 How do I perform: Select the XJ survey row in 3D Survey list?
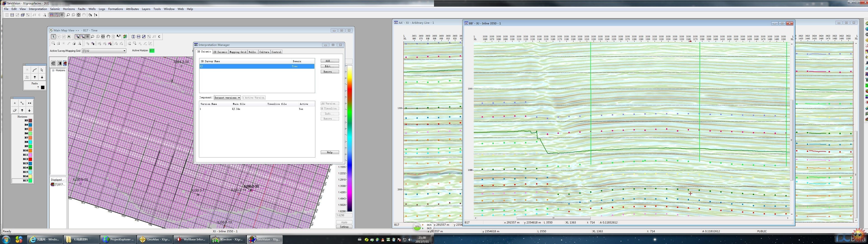[257, 66]
